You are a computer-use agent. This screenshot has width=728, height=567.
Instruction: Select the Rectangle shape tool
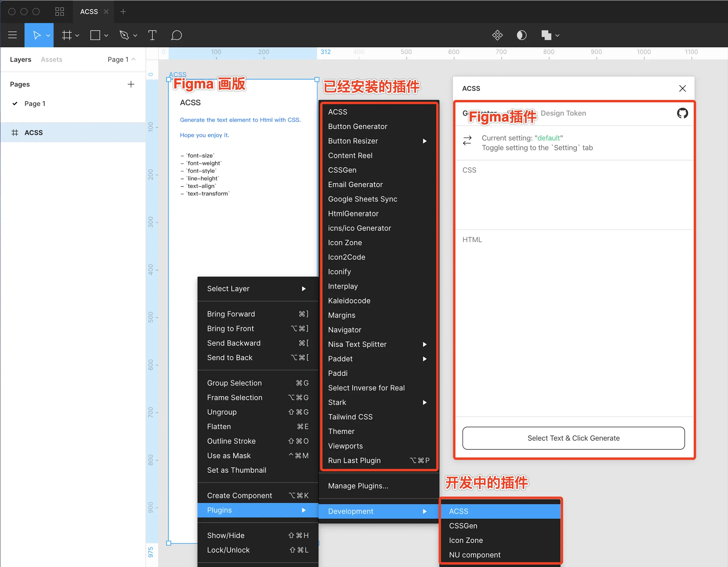tap(95, 35)
